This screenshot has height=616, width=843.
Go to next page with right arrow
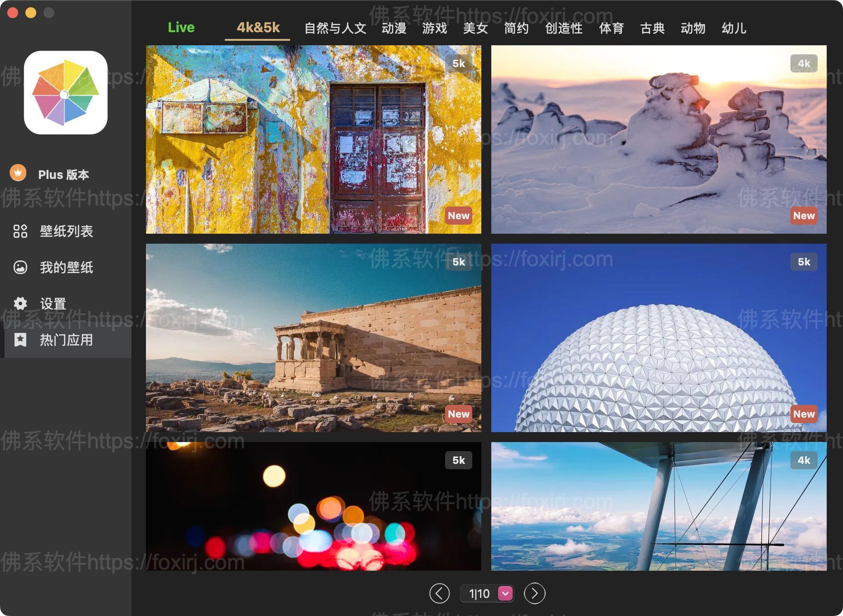(534, 593)
